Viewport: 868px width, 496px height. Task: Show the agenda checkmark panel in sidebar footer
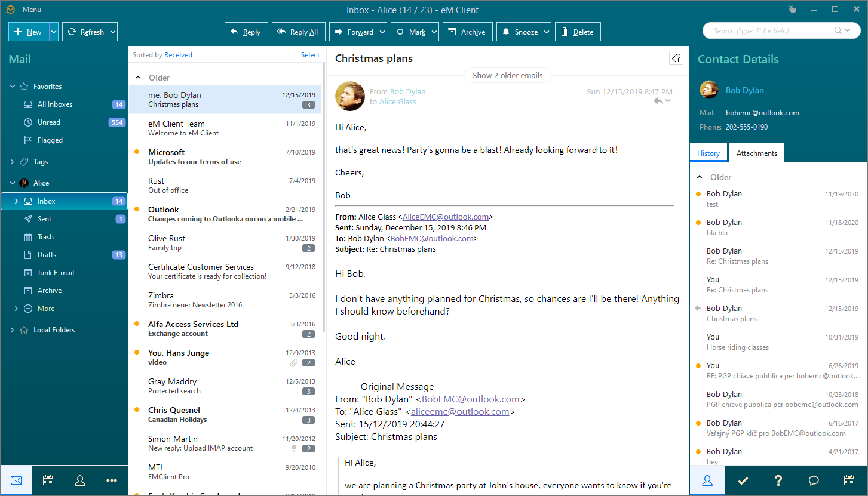(x=743, y=480)
